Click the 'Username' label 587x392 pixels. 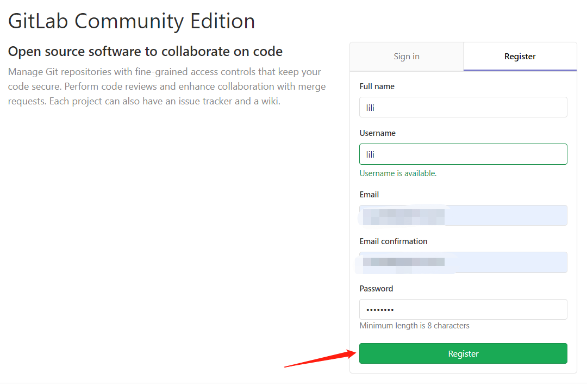pos(377,133)
